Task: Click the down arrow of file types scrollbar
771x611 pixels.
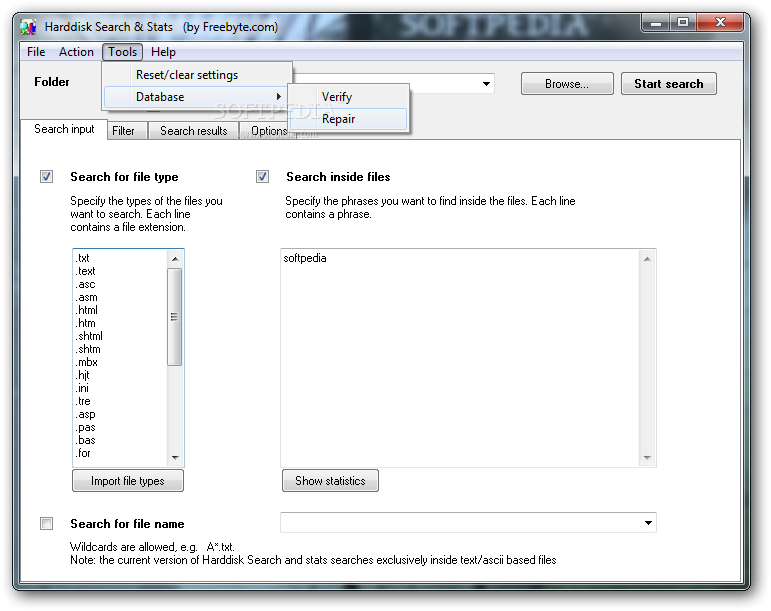Action: pos(175,458)
